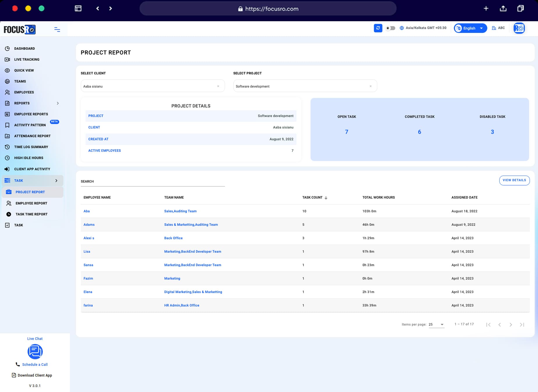The height and width of the screenshot is (392, 538).
Task: Open the profile avatar at top right
Action: click(519, 28)
